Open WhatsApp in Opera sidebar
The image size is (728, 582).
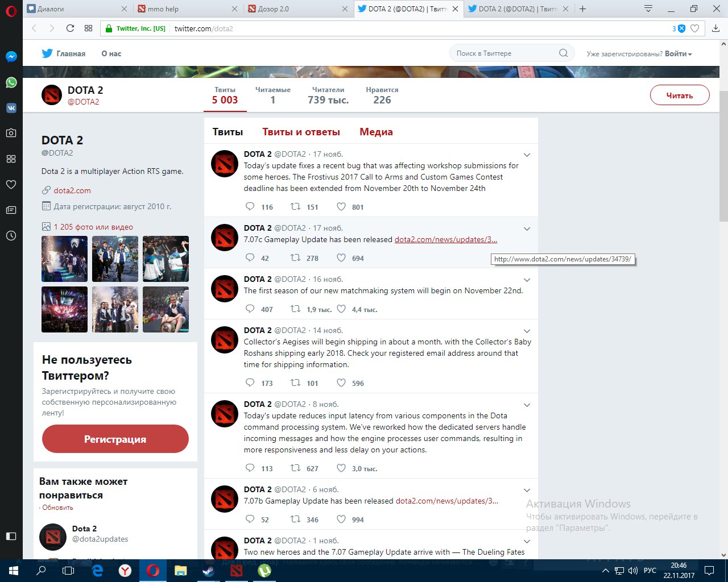(x=11, y=82)
